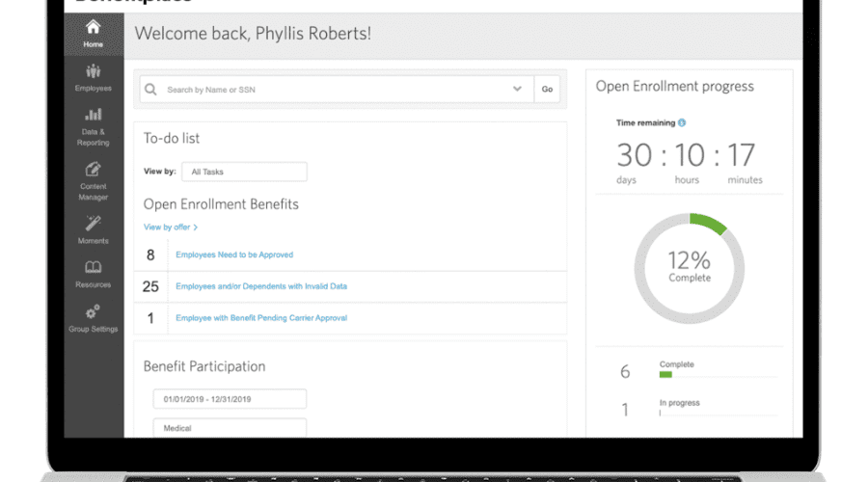Click the green Complete progress bar
The image size is (868, 482).
[x=665, y=375]
